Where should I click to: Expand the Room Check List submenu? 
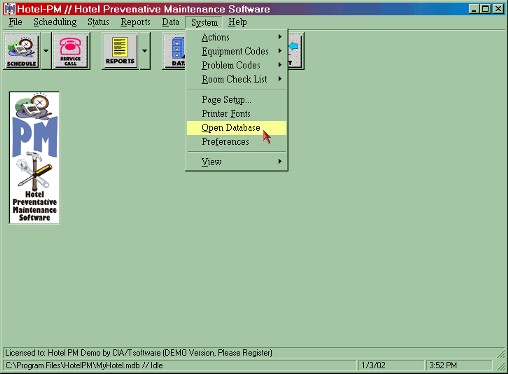point(236,79)
